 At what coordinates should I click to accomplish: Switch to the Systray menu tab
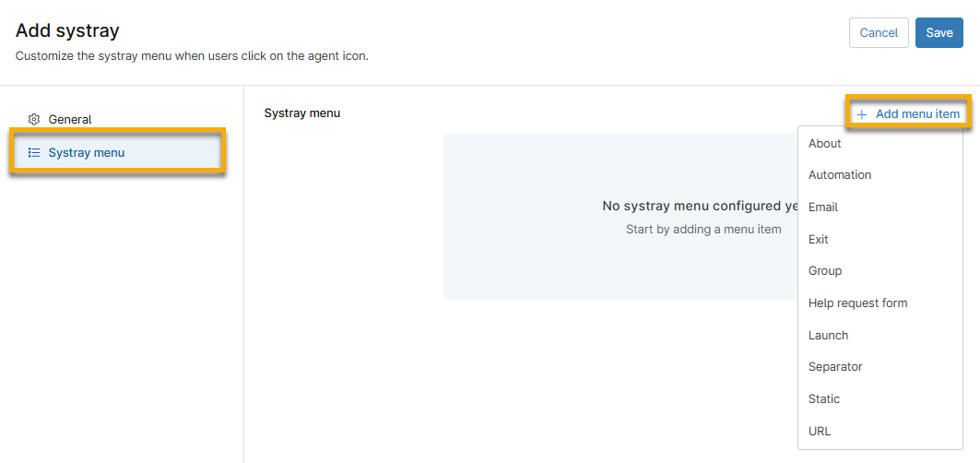tap(86, 152)
